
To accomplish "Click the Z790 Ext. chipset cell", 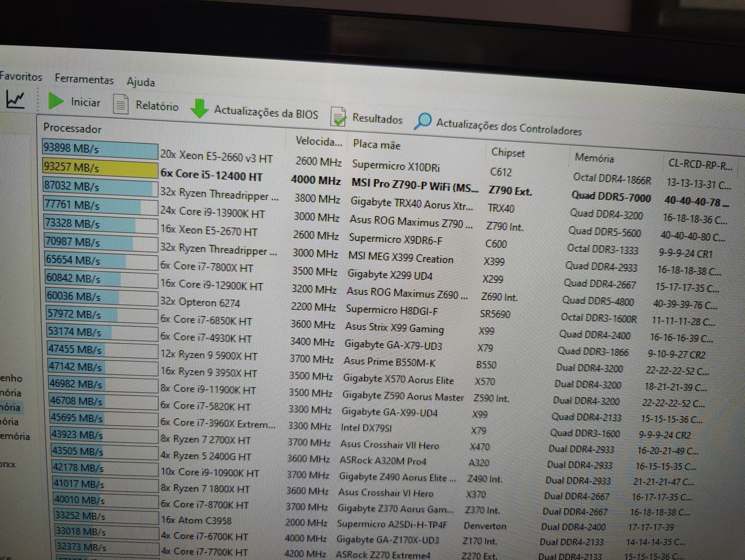I will point(510,191).
